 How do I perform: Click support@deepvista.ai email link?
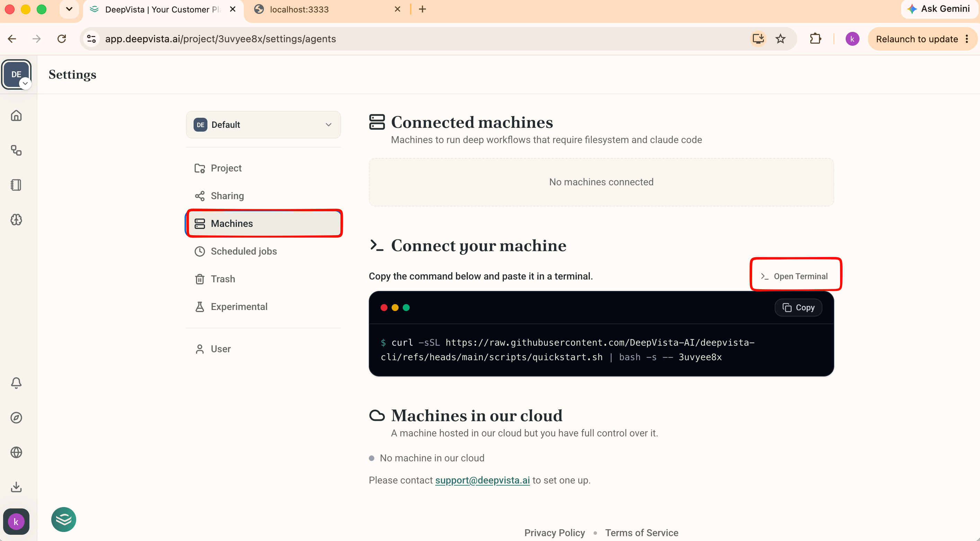pyautogui.click(x=482, y=480)
